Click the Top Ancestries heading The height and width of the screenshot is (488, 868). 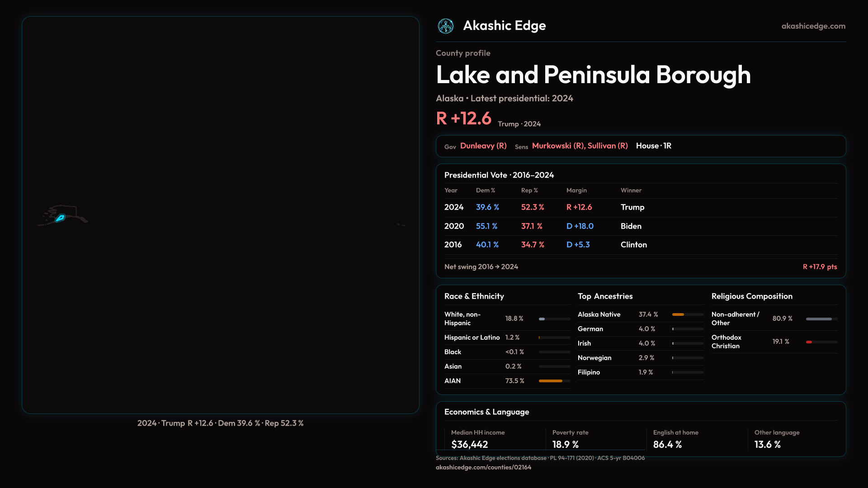pyautogui.click(x=605, y=296)
